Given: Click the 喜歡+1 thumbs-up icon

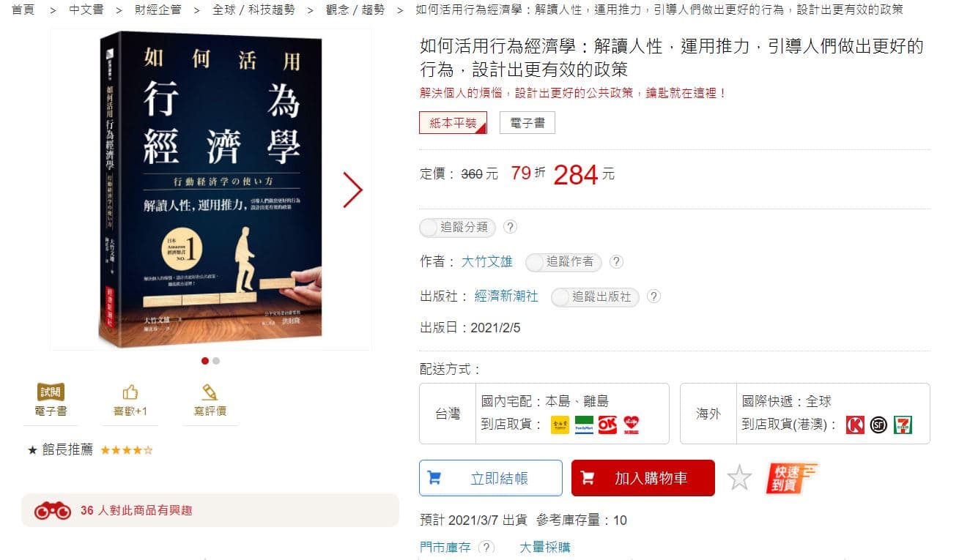Looking at the screenshot, I should click(130, 392).
